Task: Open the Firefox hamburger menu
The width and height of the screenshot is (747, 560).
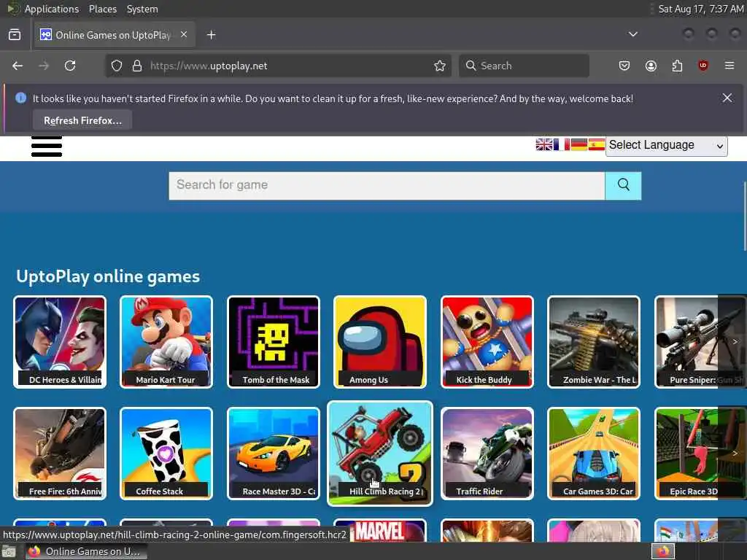Action: 729,66
